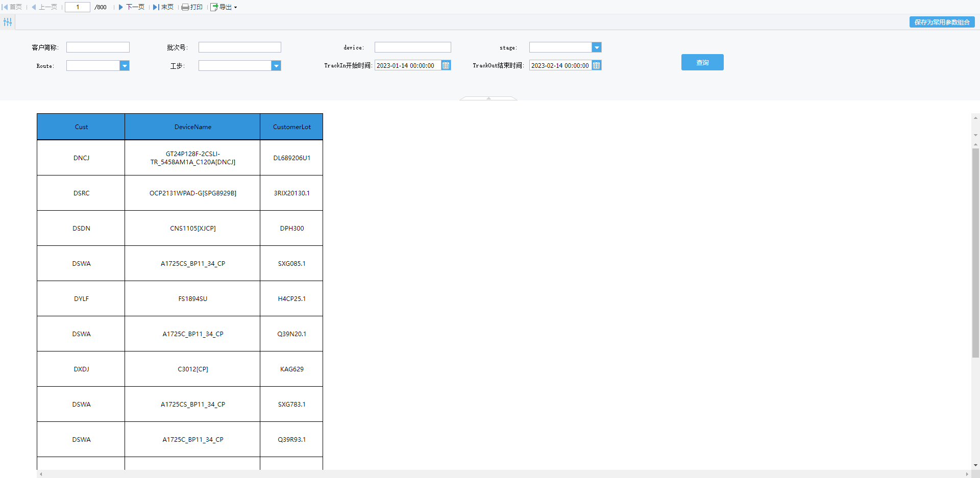Screen dimensions: 980x478
Task: Click the device input field
Action: tap(413, 47)
